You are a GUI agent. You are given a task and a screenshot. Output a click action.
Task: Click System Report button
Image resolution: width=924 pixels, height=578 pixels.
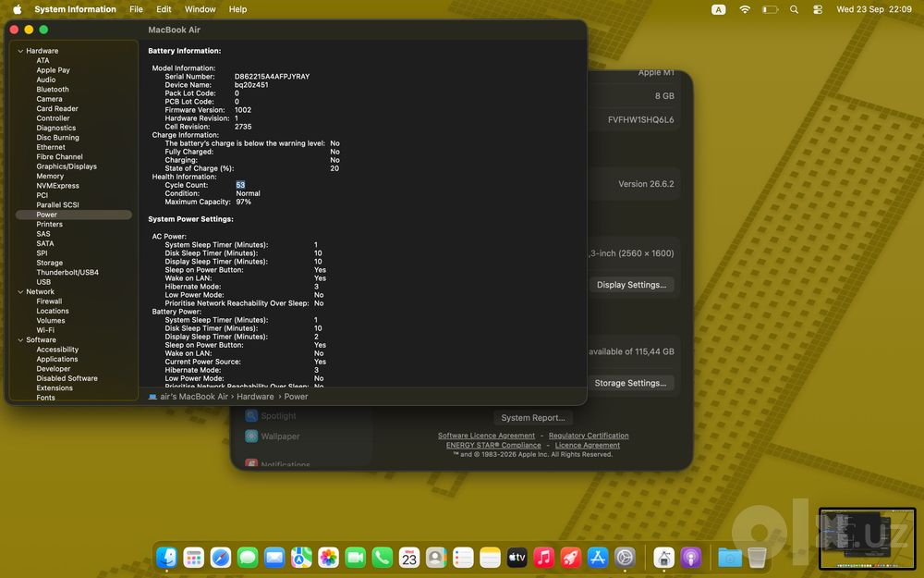[533, 418]
